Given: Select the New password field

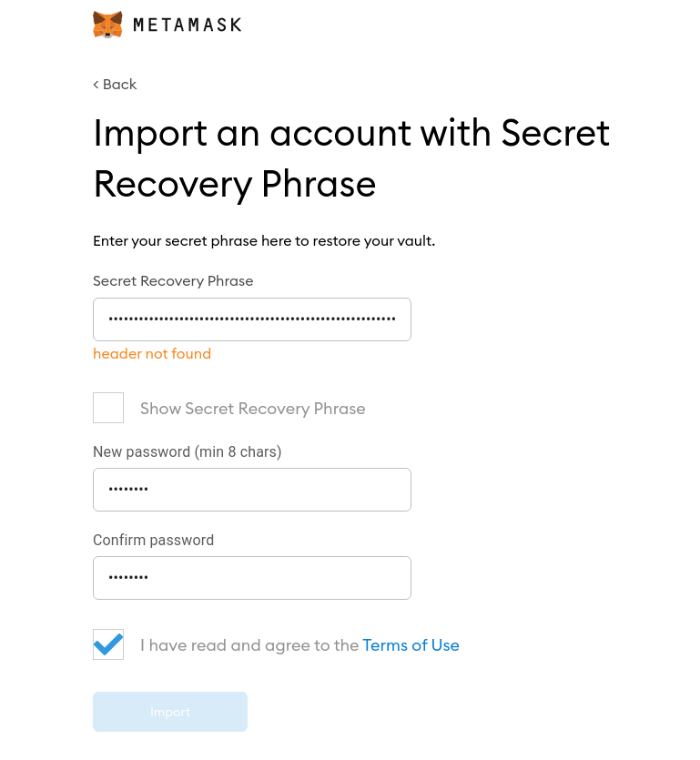Looking at the screenshot, I should click(x=252, y=490).
